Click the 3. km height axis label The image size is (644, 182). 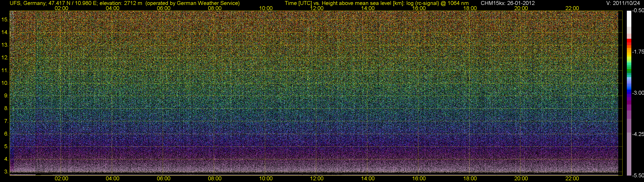[6, 172]
